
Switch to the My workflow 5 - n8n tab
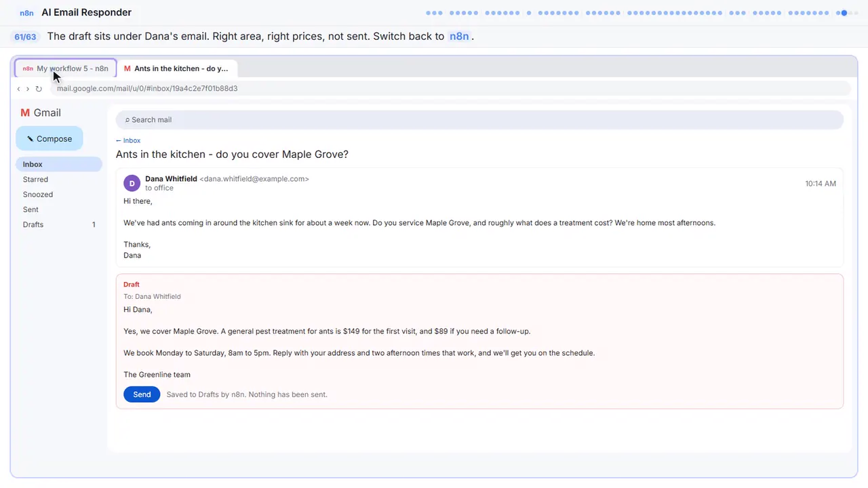pyautogui.click(x=66, y=68)
